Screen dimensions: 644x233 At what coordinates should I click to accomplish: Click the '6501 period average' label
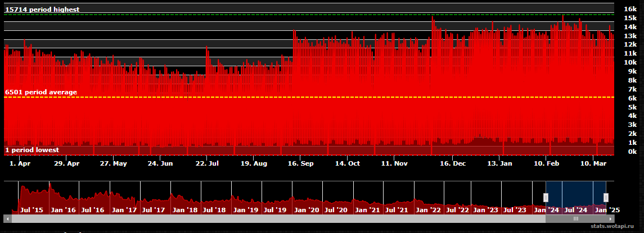pyautogui.click(x=41, y=92)
